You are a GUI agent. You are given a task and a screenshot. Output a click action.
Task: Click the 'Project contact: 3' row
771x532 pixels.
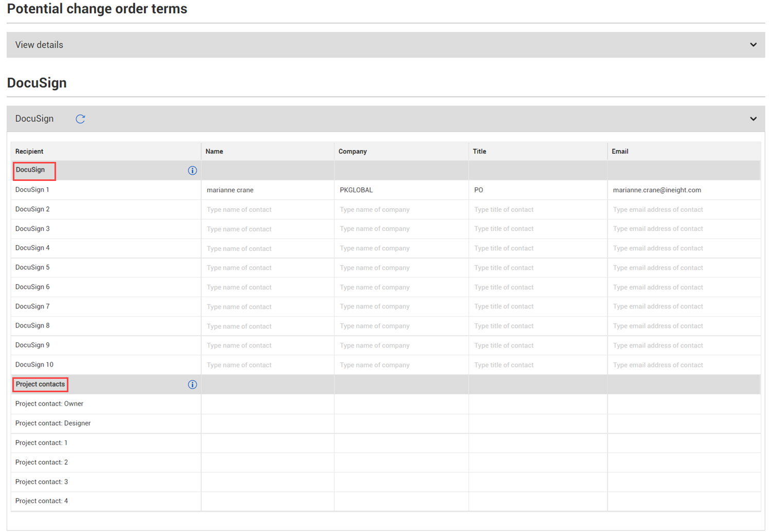[385, 482]
